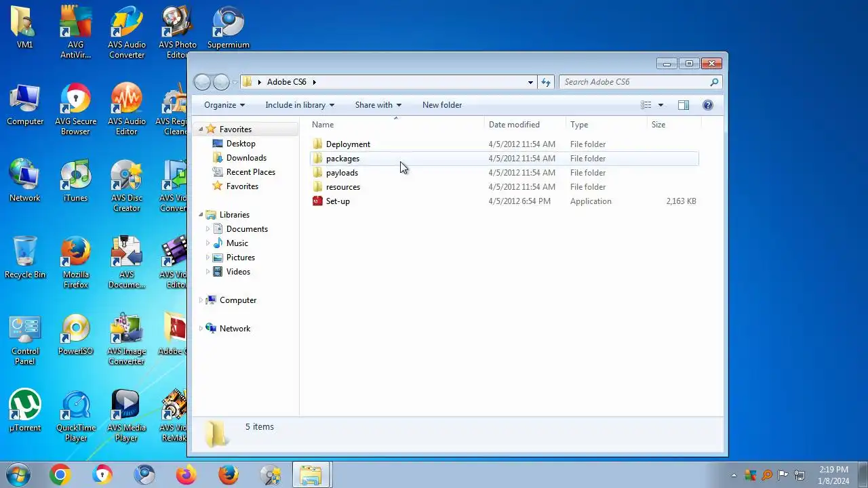The width and height of the screenshot is (868, 488).
Task: Open AVS Audio Editor shortcut
Action: 126,110
